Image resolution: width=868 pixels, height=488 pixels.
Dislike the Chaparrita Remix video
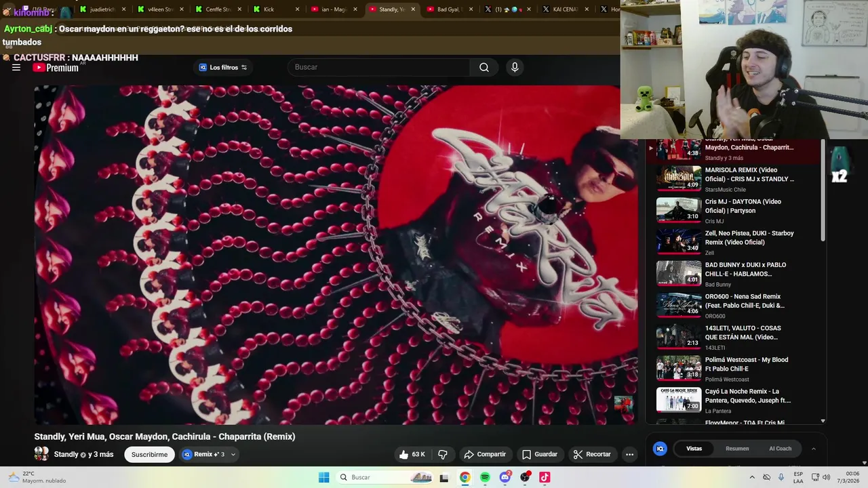pos(443,454)
